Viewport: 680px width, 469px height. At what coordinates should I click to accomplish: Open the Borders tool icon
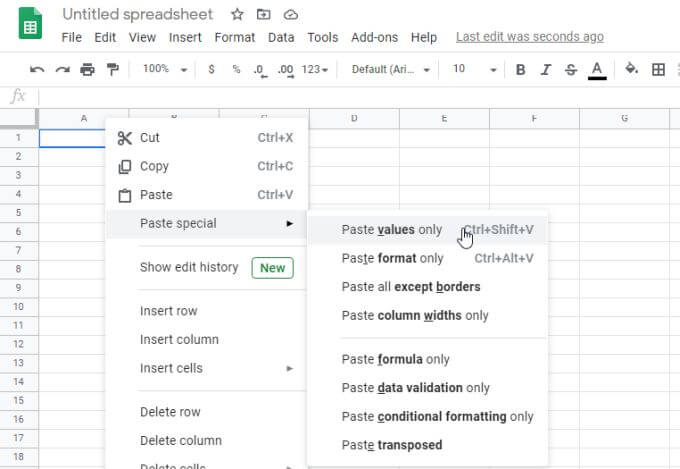tap(658, 70)
